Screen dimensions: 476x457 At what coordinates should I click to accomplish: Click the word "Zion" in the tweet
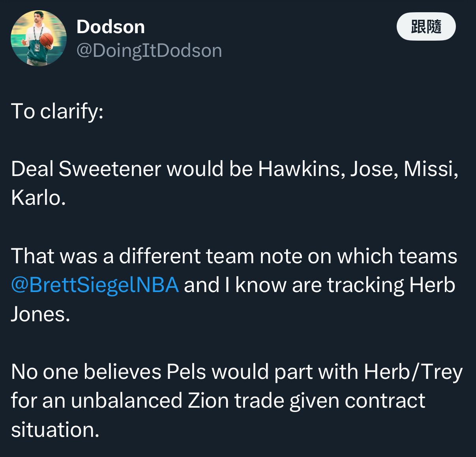(x=208, y=401)
